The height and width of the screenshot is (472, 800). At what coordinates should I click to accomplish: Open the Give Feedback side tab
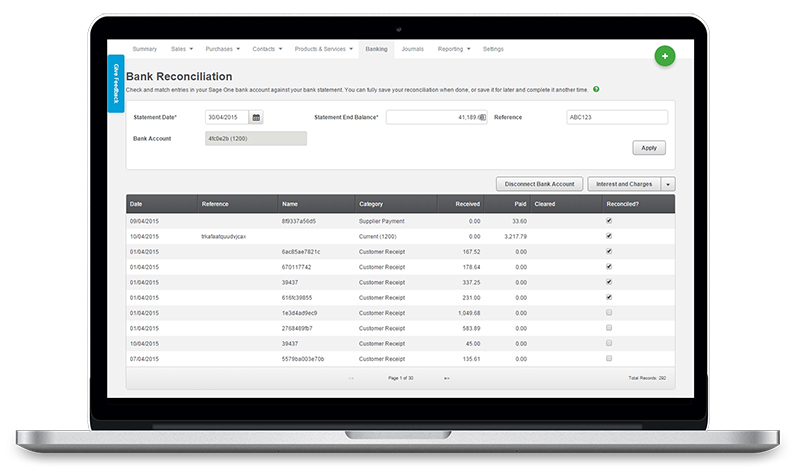(116, 82)
